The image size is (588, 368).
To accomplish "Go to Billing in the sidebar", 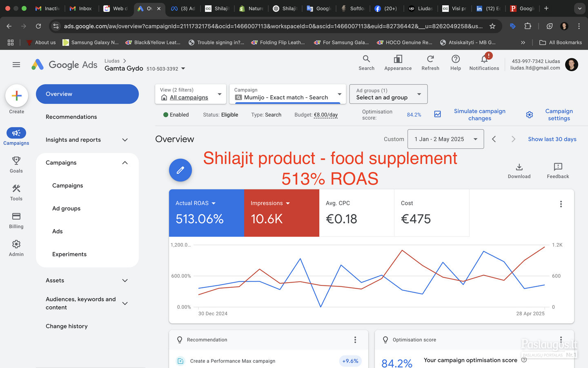I will (x=16, y=216).
